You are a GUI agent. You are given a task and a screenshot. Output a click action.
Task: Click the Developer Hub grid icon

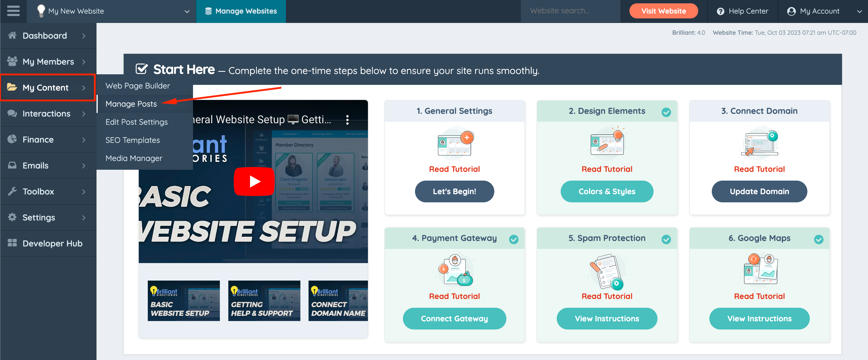(x=12, y=243)
